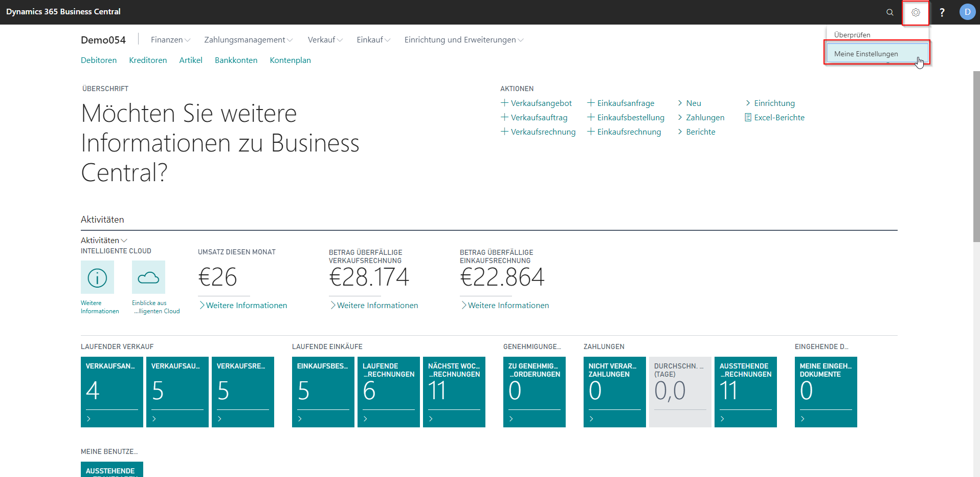Viewport: 980px width, 477px height.
Task: Expand the Zahlungsmanagement menu
Action: tap(249, 39)
